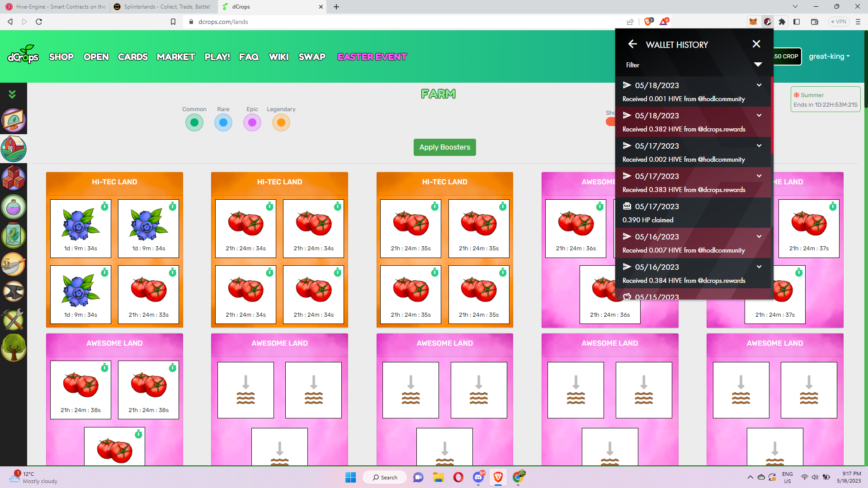This screenshot has width=868, height=488.
Task: Expand the 0.383 HIVE dcrops.rewards entry
Action: point(759,176)
